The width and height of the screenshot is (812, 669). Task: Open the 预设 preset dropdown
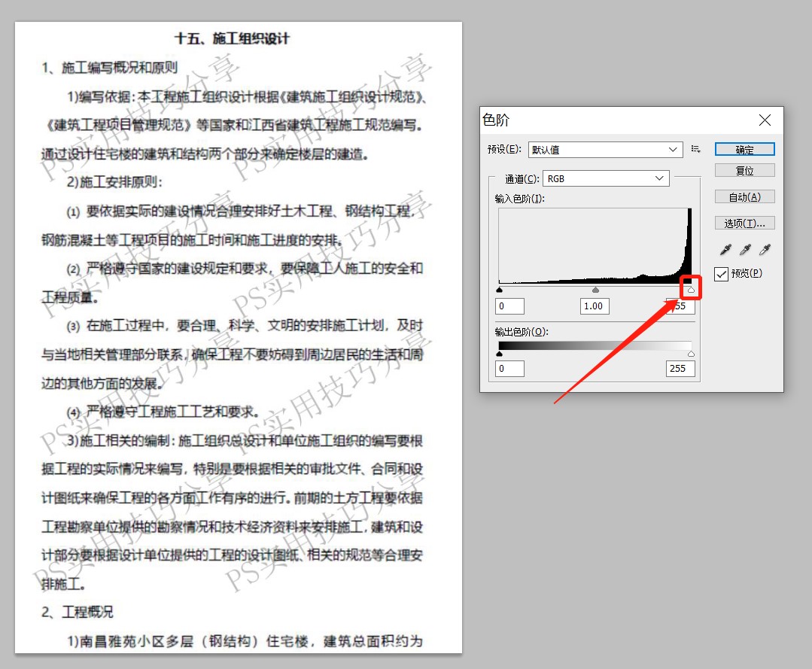point(605,149)
